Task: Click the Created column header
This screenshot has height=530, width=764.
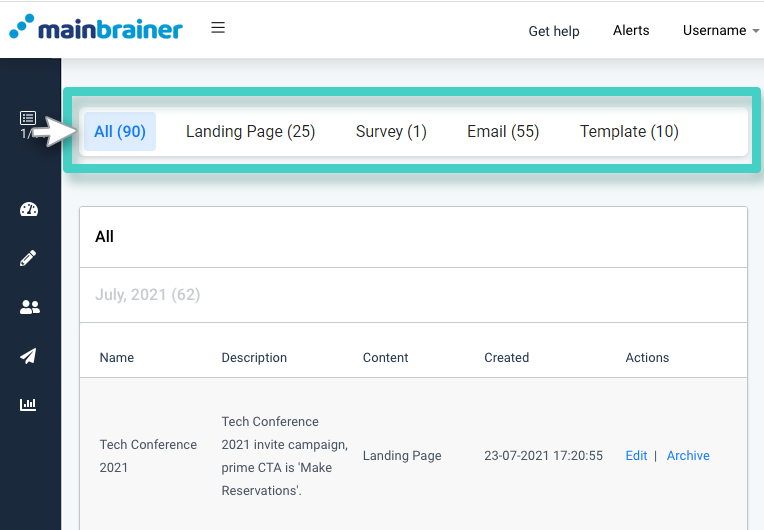Action: 506,358
